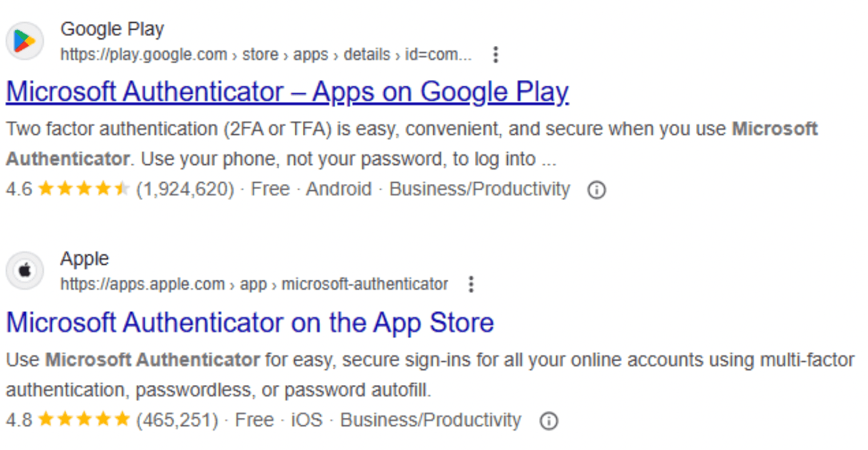Click the Apple logo favicon
The width and height of the screenshot is (868, 450).
tap(25, 272)
